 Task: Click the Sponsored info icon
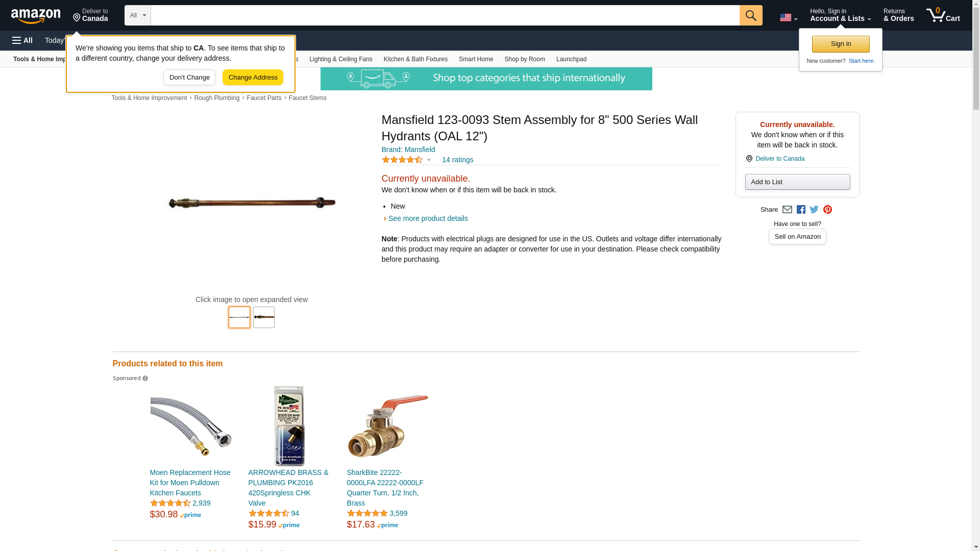coord(145,379)
